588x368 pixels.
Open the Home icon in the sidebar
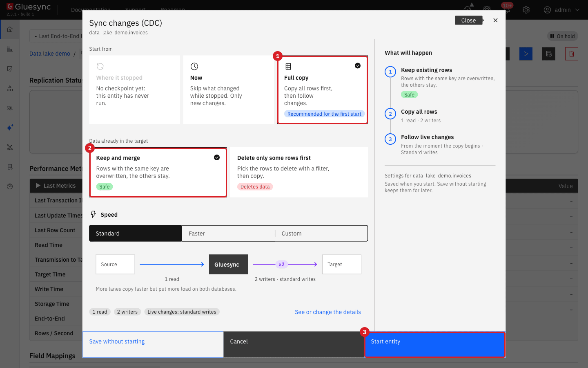(x=10, y=29)
